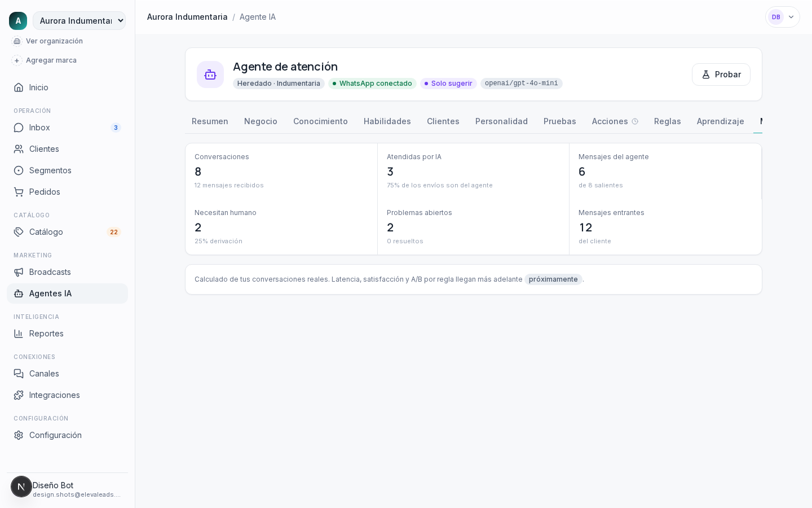812x508 pixels.
Task: Open the Reglas tab
Action: 668,121
